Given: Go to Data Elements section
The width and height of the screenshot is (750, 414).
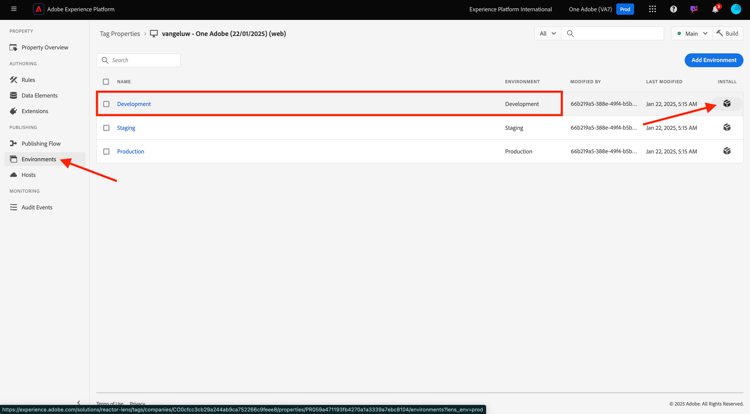Looking at the screenshot, I should point(39,95).
